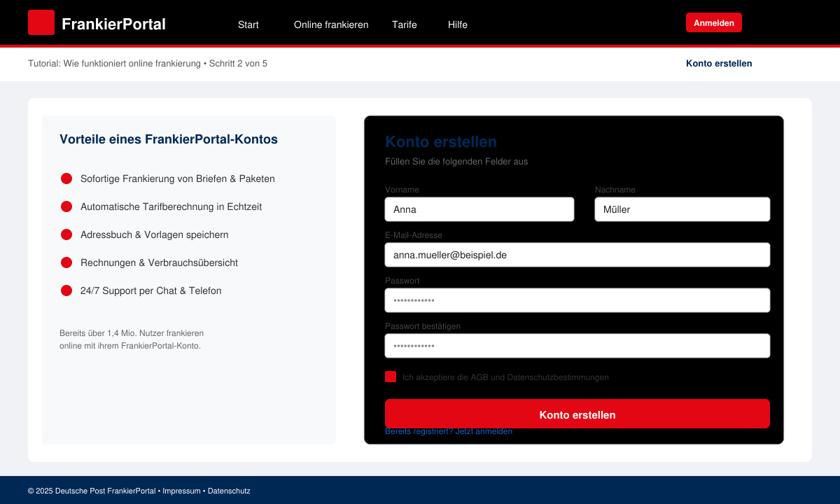The image size is (840, 504).
Task: Click Rechnungen & Verbrauchsübersicht text
Action: (x=160, y=262)
